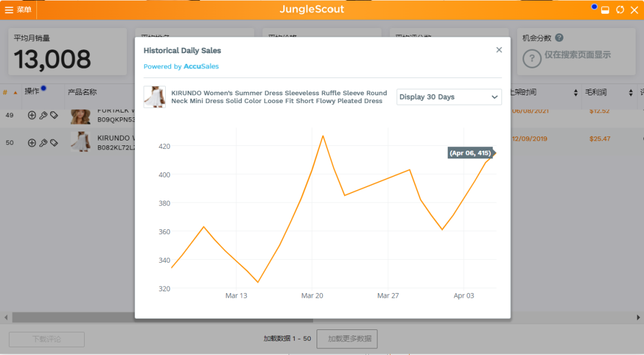644x355 pixels.
Task: Click the 操作 column header
Action: (x=32, y=91)
